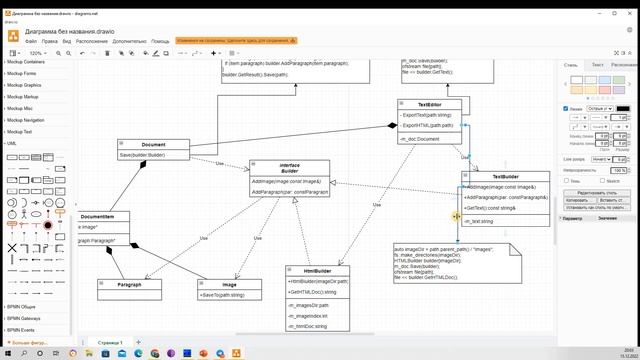This screenshot has width=640, height=360.
Task: Toggle the shadow toolbar icon
Action: (x=166, y=53)
